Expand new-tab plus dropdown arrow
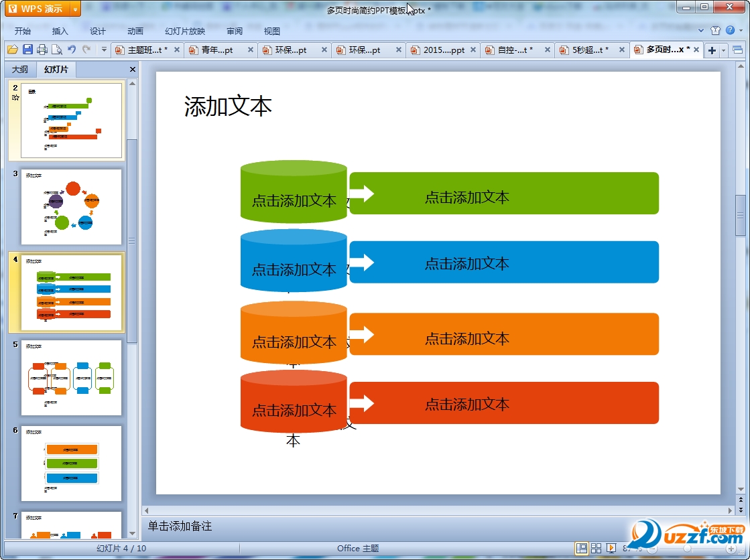The image size is (750, 560). point(723,50)
